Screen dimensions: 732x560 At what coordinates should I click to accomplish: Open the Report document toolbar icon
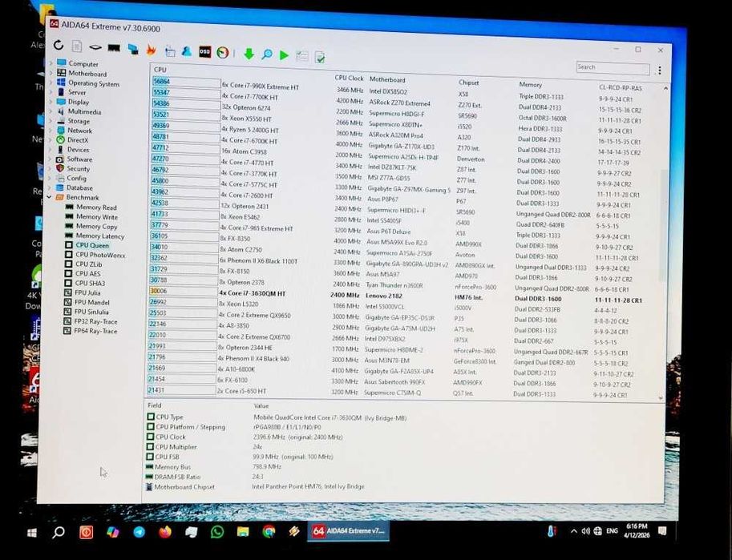[77, 46]
